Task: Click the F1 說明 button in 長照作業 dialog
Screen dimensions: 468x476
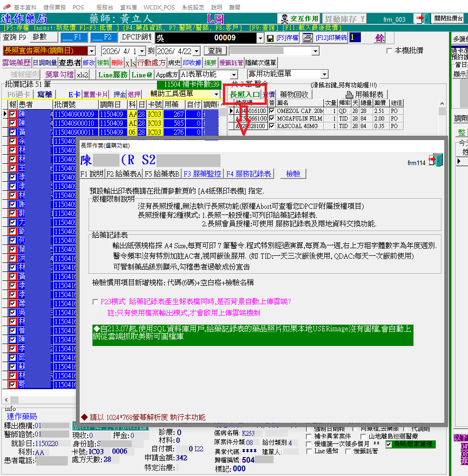Action: [x=92, y=174]
